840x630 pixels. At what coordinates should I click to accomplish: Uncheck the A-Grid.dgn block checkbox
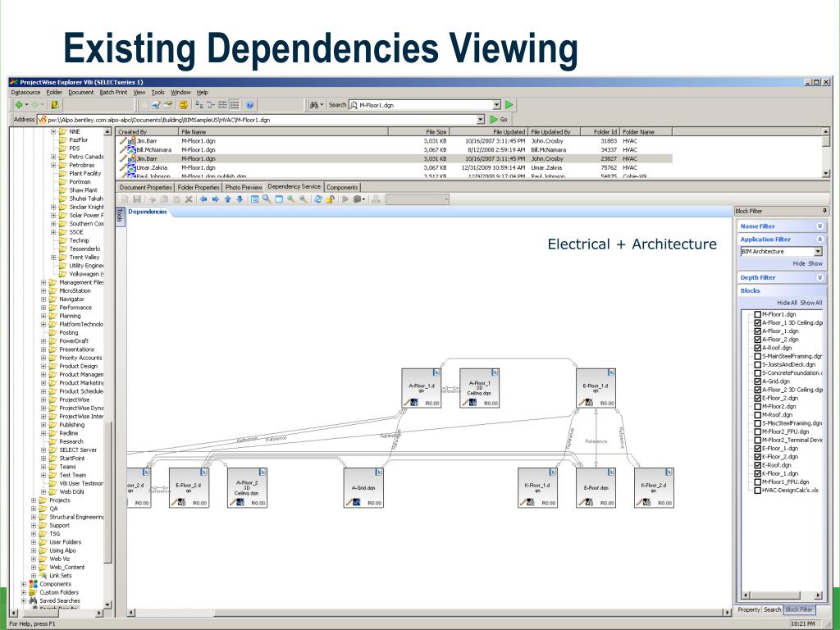pyautogui.click(x=757, y=381)
